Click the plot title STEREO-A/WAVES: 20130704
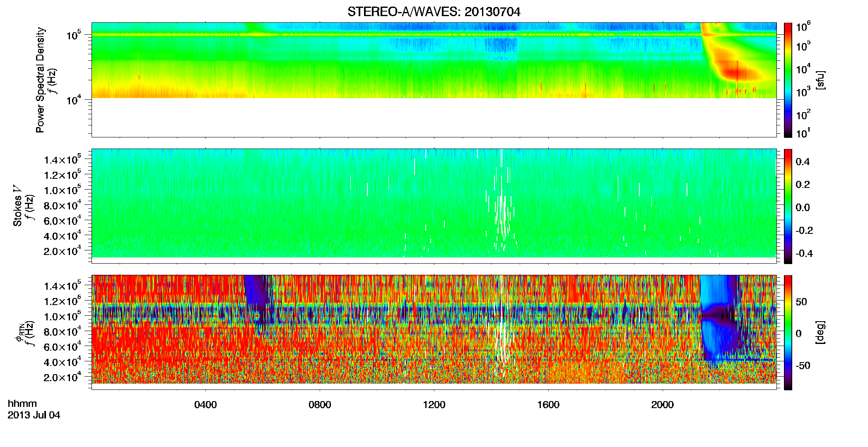Image resolution: width=868 pixels, height=447 pixels. (434, 12)
